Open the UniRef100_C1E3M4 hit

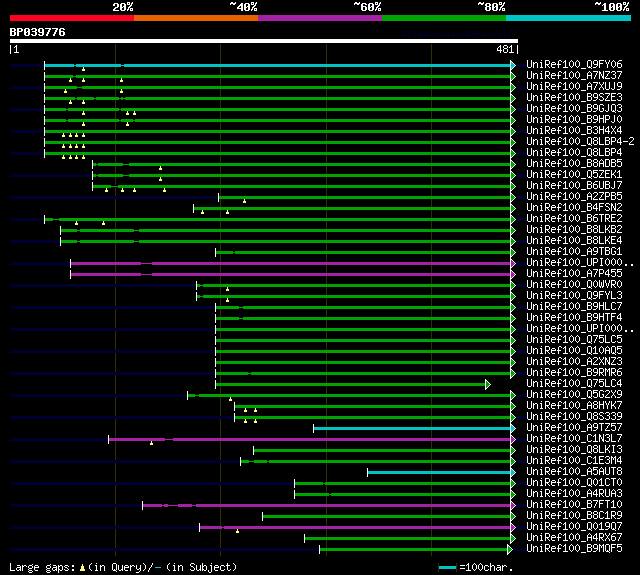pos(574,461)
